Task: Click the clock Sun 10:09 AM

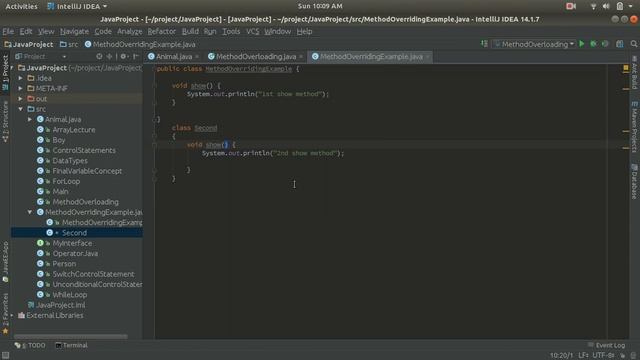Action: (x=320, y=6)
